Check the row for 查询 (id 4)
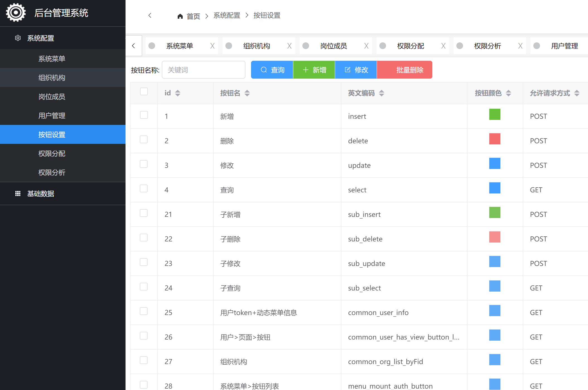 (144, 189)
